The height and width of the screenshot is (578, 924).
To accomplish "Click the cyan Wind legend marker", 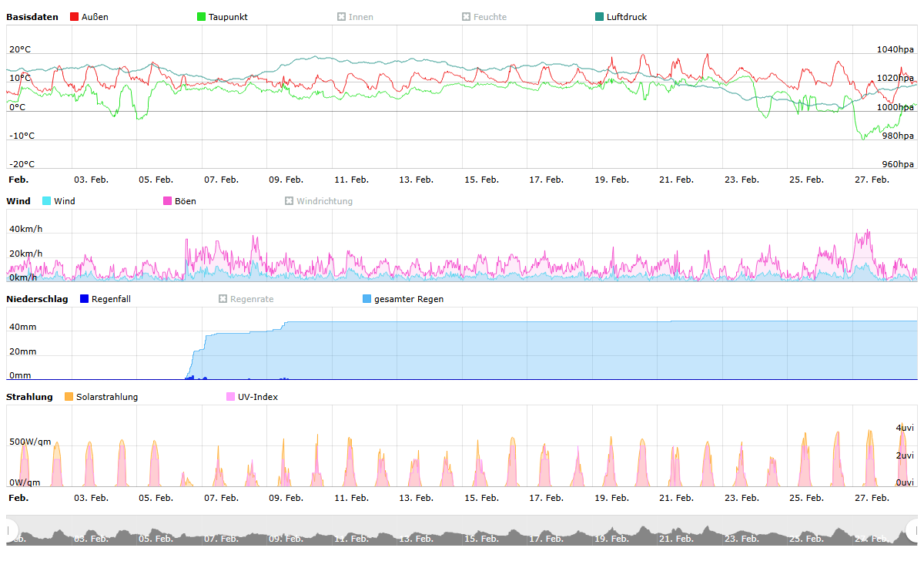I will click(46, 201).
